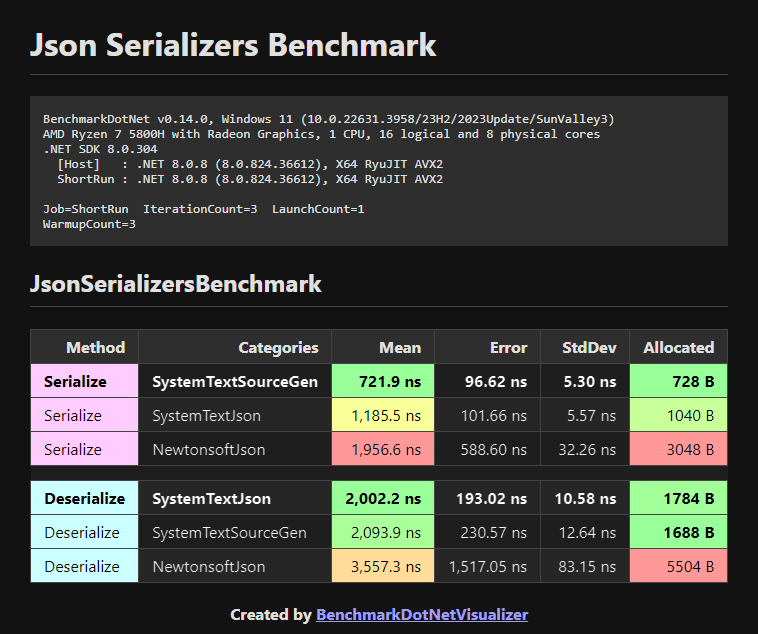The height and width of the screenshot is (634, 758).
Task: Click the bold Serialize method cell
Action: (84, 381)
